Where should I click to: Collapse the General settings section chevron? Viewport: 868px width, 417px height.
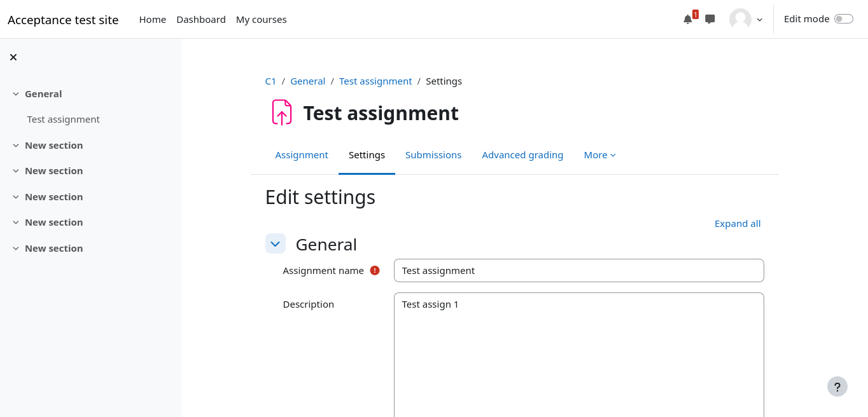click(276, 244)
